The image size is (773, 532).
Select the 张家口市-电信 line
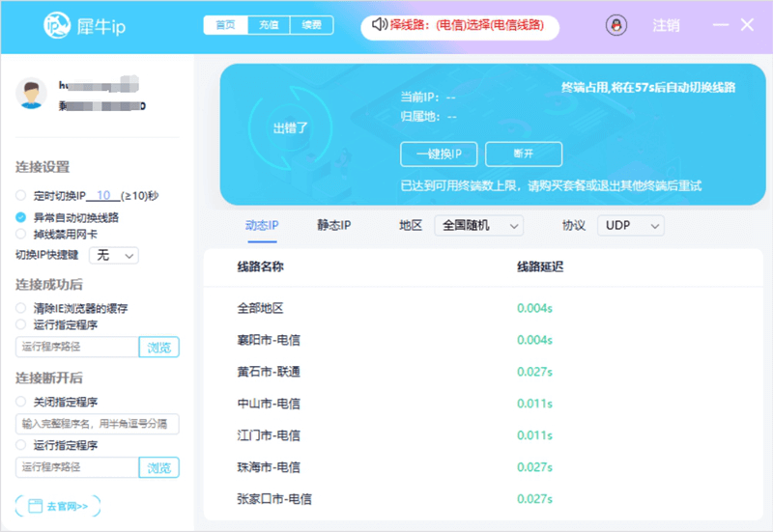click(x=483, y=499)
